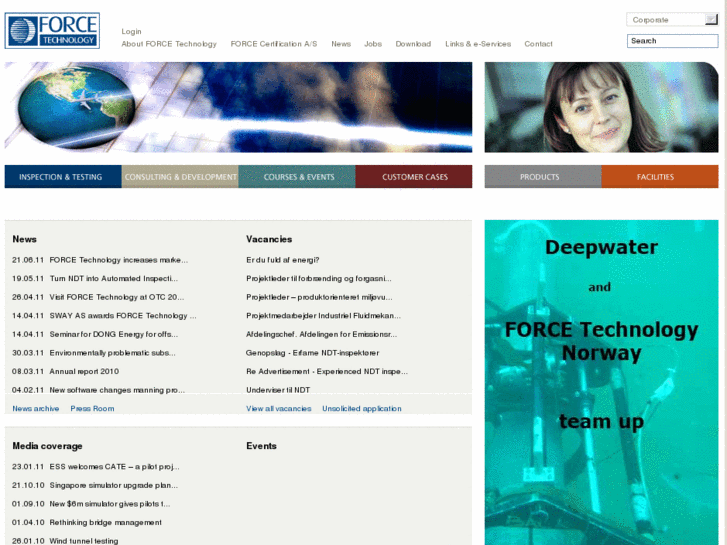Viewport: 727px width, 545px height.
Task: Open the Contact menu item
Action: (538, 44)
